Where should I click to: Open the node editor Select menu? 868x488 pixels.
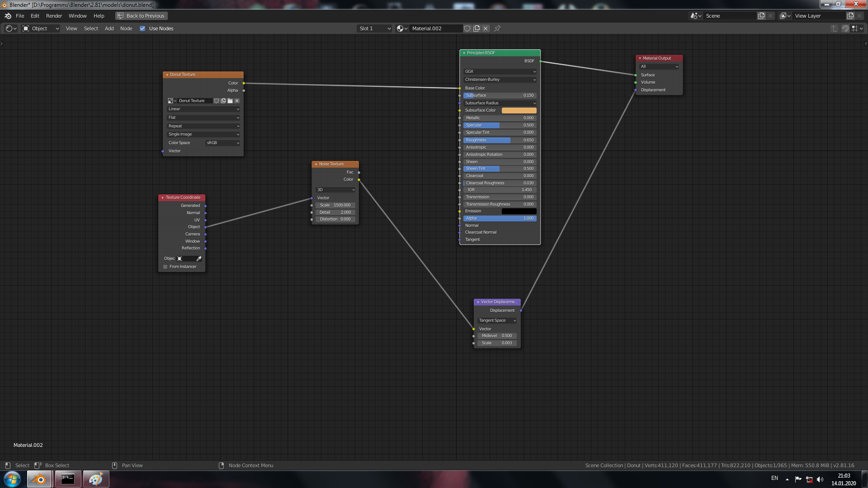tap(91, 28)
